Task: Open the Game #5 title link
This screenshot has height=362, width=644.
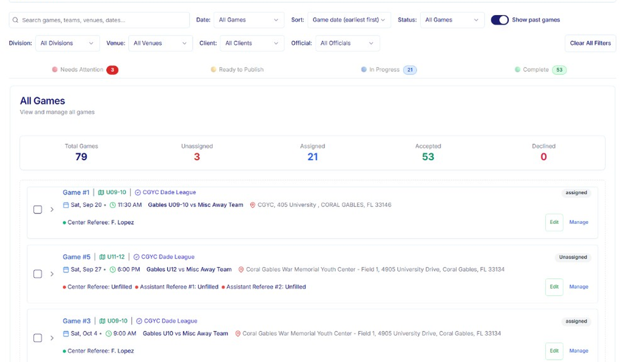Action: [x=77, y=257]
